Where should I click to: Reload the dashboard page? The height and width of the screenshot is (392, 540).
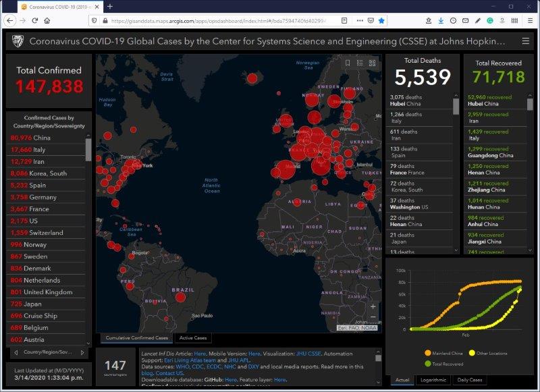(x=35, y=21)
